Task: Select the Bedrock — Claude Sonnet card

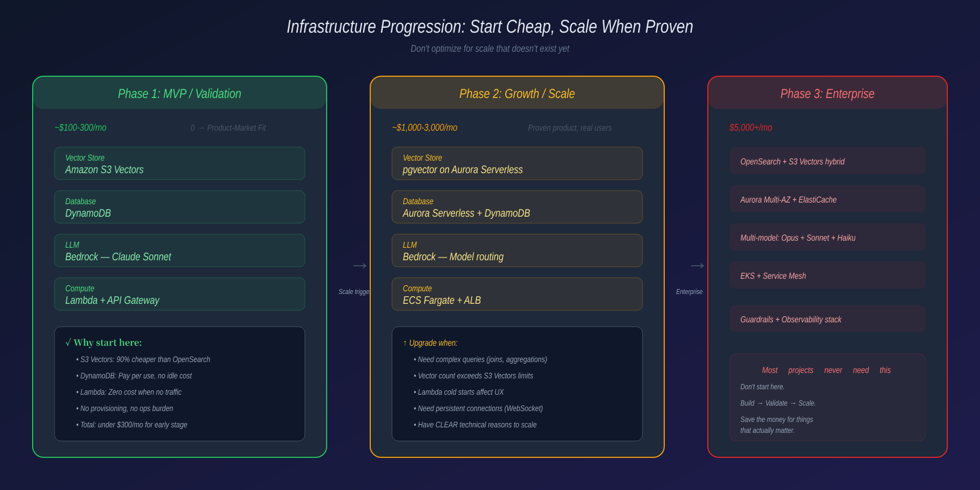Action: 180,250
